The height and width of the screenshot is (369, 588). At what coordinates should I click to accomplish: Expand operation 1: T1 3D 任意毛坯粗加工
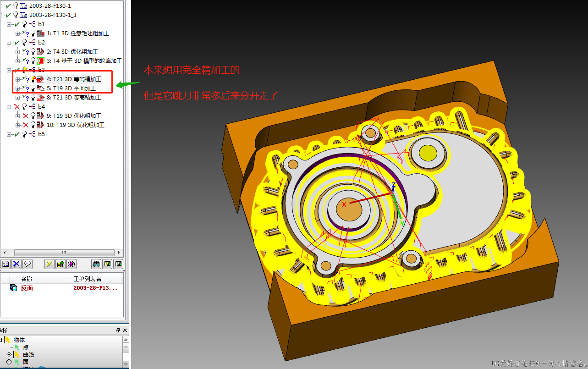17,33
